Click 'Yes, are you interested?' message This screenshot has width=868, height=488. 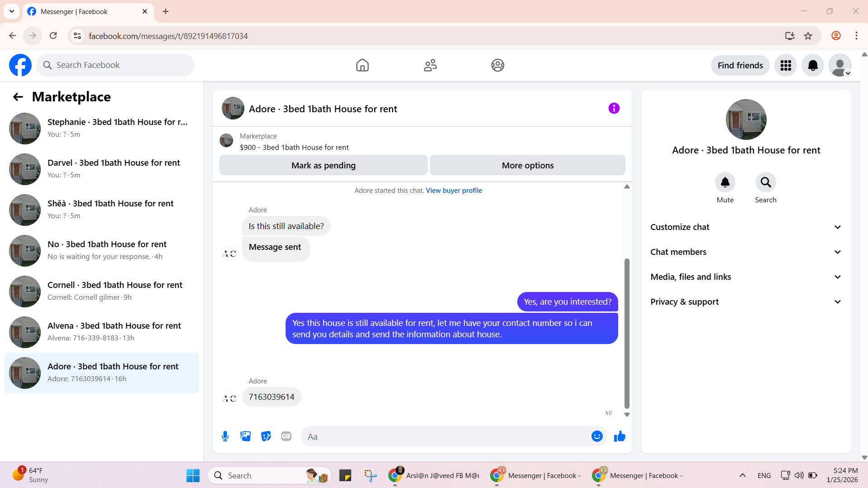[x=568, y=302]
